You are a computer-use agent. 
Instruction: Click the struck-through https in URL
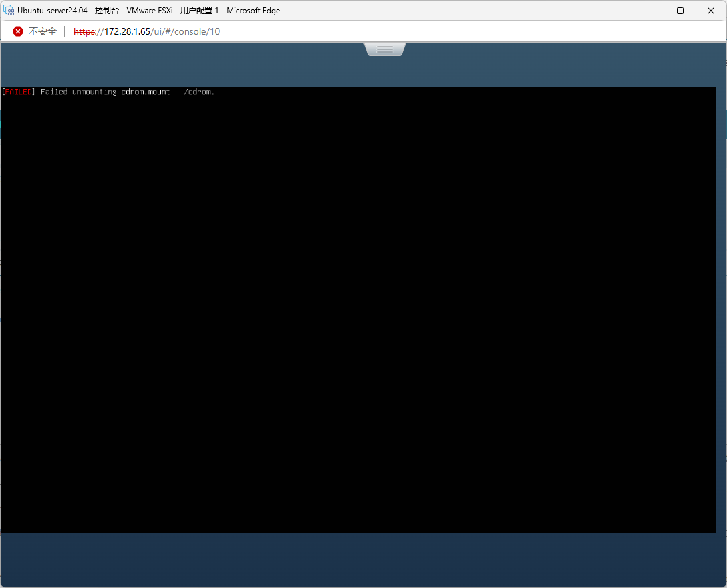(x=85, y=31)
